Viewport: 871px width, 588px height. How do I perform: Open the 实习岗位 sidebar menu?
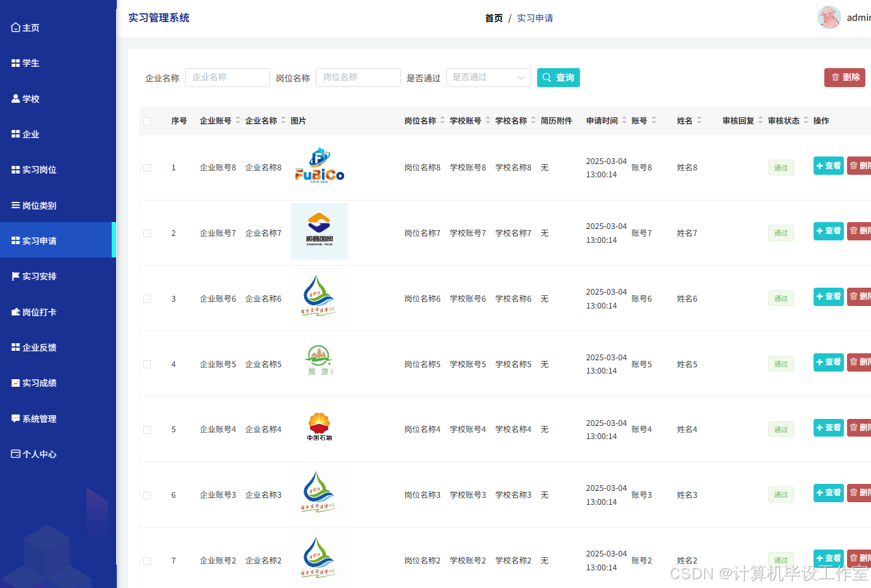(x=58, y=170)
